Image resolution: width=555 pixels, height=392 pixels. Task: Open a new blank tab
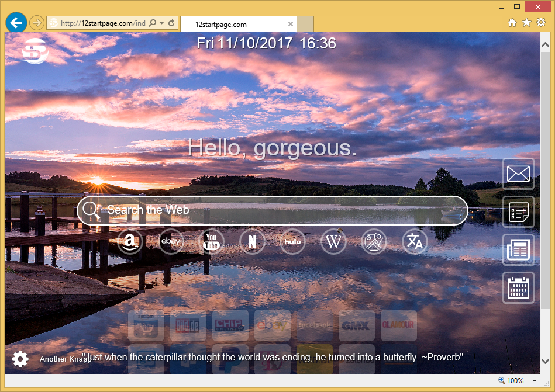306,25
